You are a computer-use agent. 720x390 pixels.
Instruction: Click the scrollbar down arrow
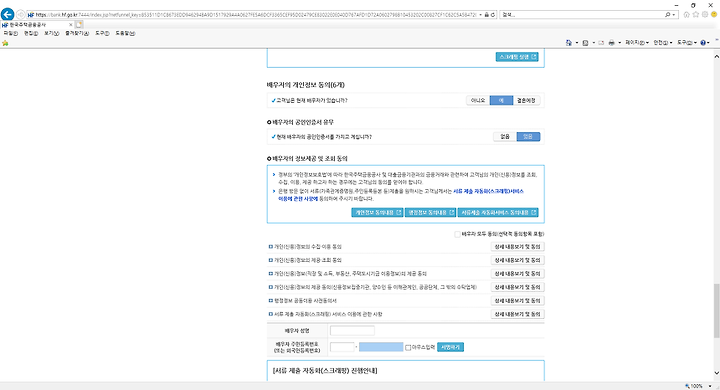[x=716, y=373]
